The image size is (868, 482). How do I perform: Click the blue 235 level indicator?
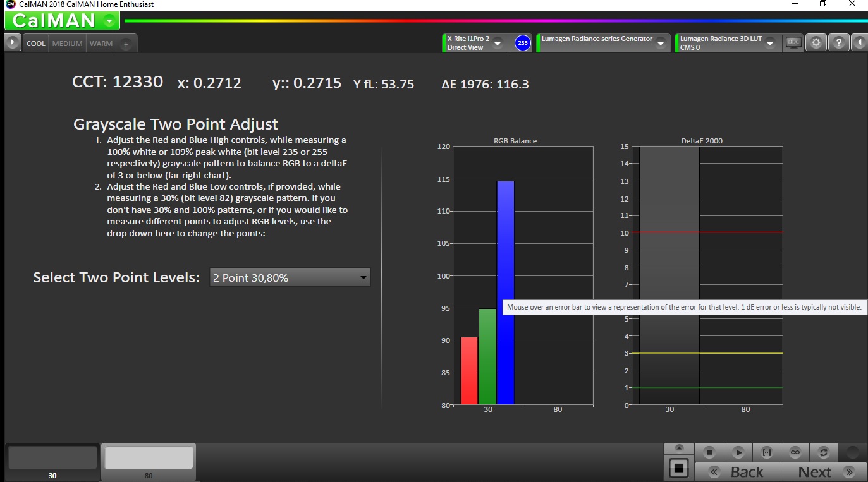tap(522, 43)
